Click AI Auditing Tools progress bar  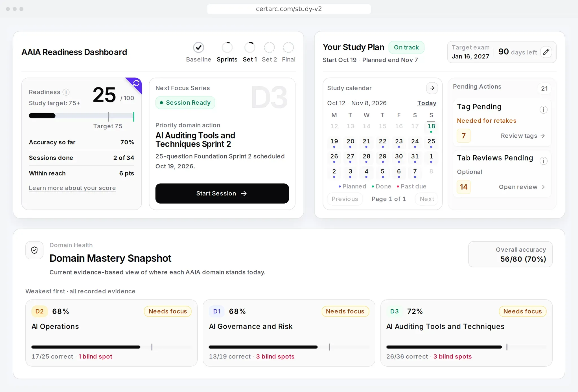[466, 347]
